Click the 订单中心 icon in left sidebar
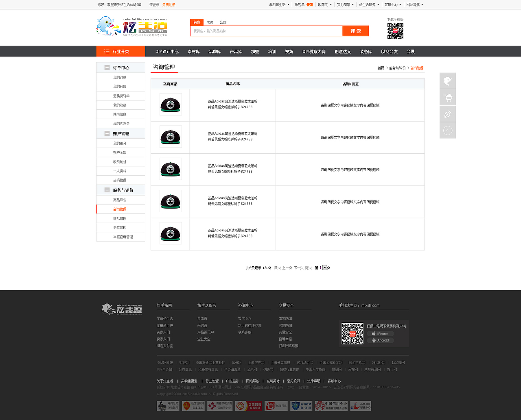Viewport: 521px width, 420px height. [x=107, y=67]
